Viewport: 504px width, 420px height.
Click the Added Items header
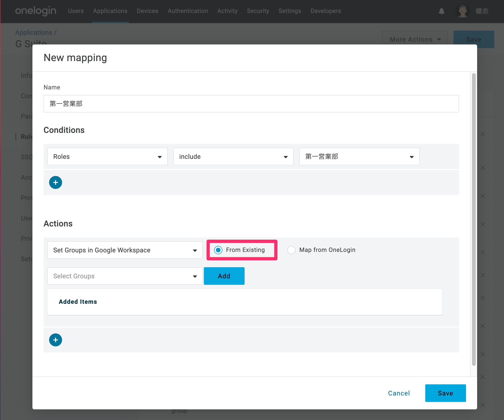(78, 302)
